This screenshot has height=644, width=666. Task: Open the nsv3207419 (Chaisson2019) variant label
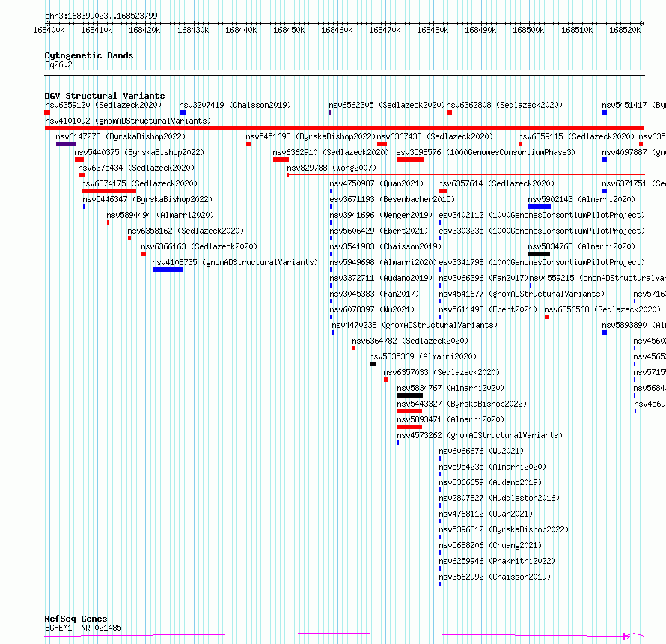coord(235,105)
